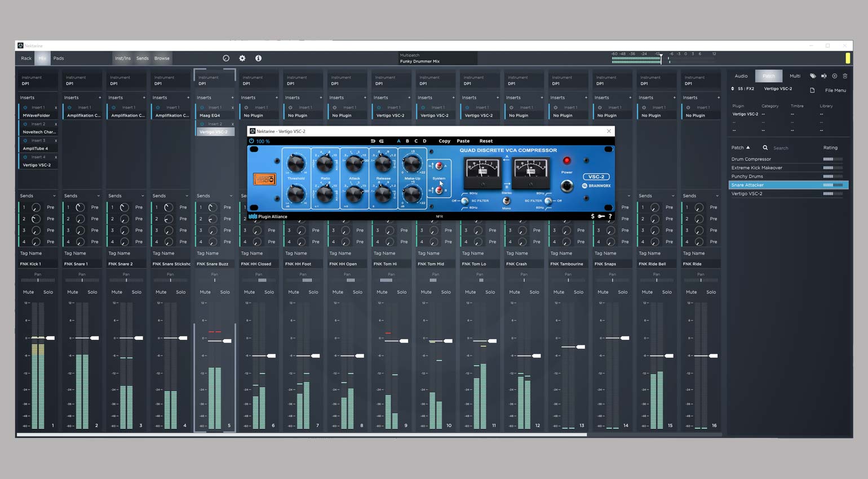Flip the Stereo/Mono toggle switch
Image resolution: width=868 pixels, height=479 pixels.
coord(506,201)
